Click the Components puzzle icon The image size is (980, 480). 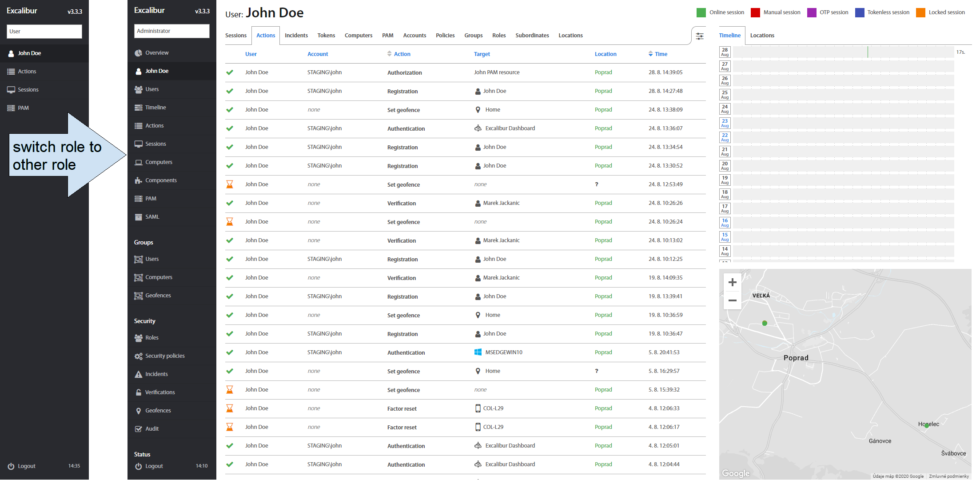[x=139, y=180]
